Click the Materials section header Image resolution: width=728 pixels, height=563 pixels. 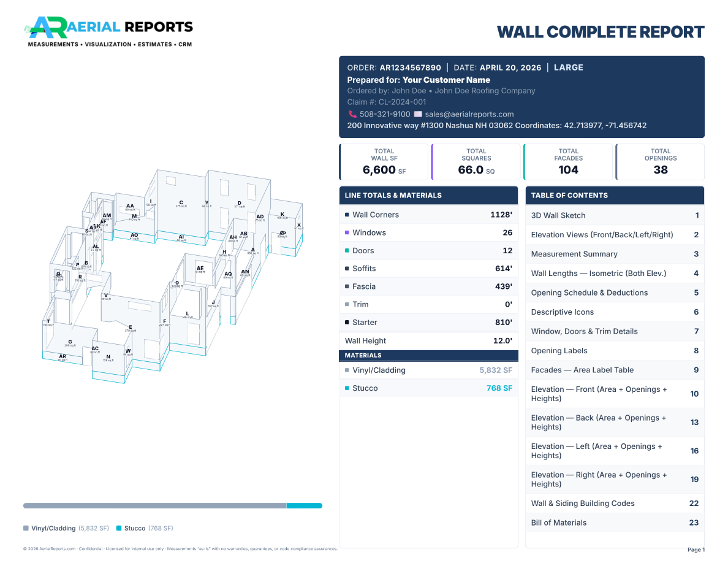pos(428,355)
